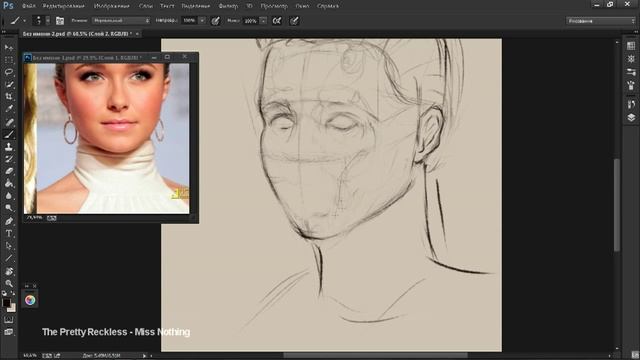640x360 pixels.
Task: Open the Фильтр menu
Action: (x=228, y=6)
